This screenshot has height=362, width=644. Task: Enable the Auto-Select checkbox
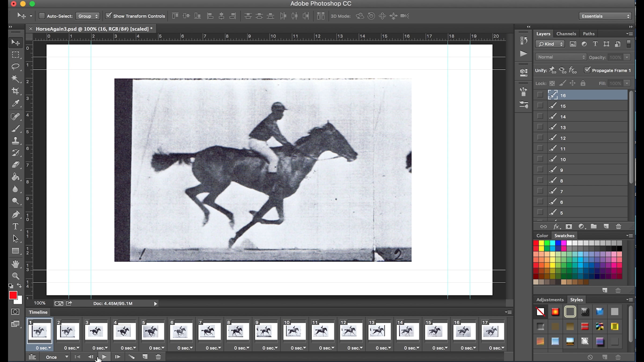coord(42,16)
